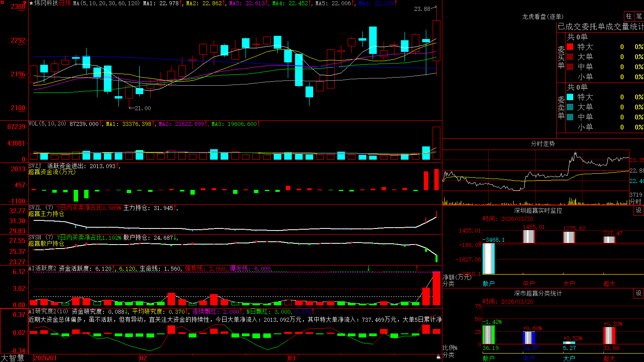This screenshot has width=644, height=362.
Task: Click the 2026/01 date marker on timeline
Action: (45, 358)
